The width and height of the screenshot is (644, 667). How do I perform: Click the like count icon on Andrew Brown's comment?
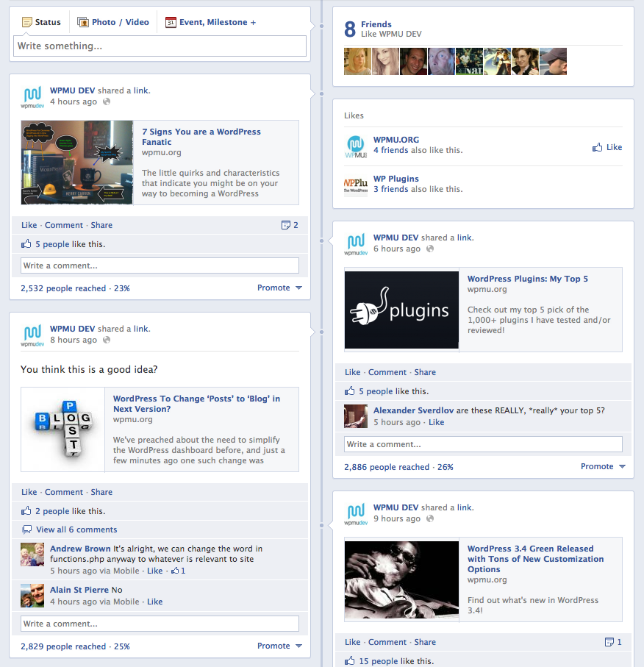click(175, 571)
